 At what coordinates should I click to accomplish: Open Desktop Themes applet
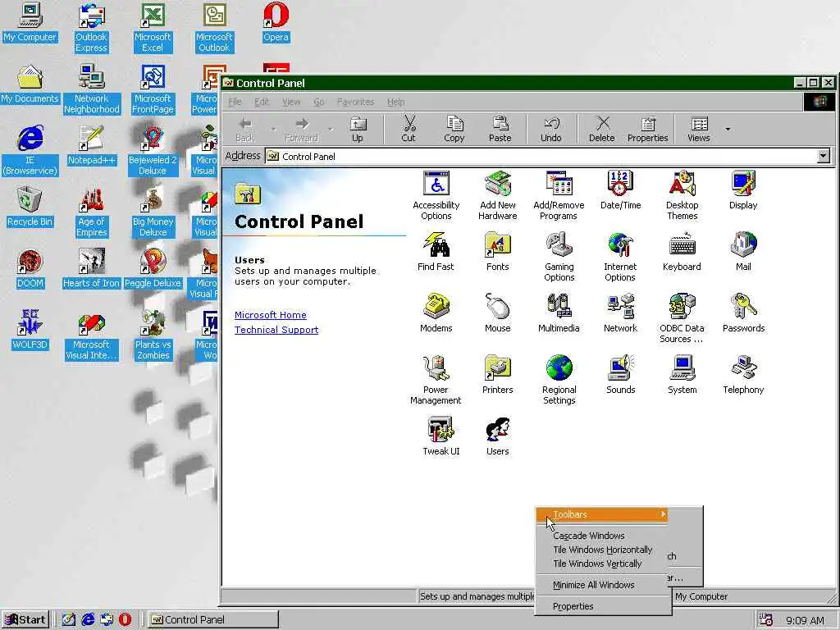click(x=682, y=195)
